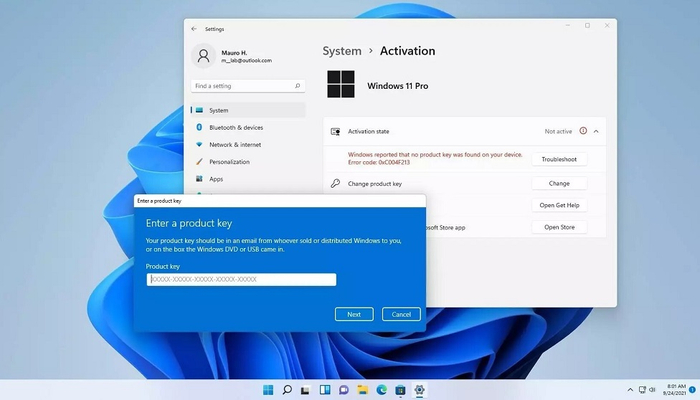700x400 pixels.
Task: Click the Activation state label
Action: pyautogui.click(x=368, y=131)
